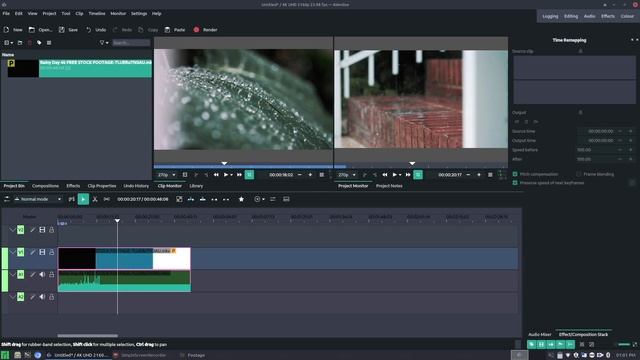Switch to the Compositions tab
This screenshot has height=360, width=640.
pyautogui.click(x=45, y=186)
